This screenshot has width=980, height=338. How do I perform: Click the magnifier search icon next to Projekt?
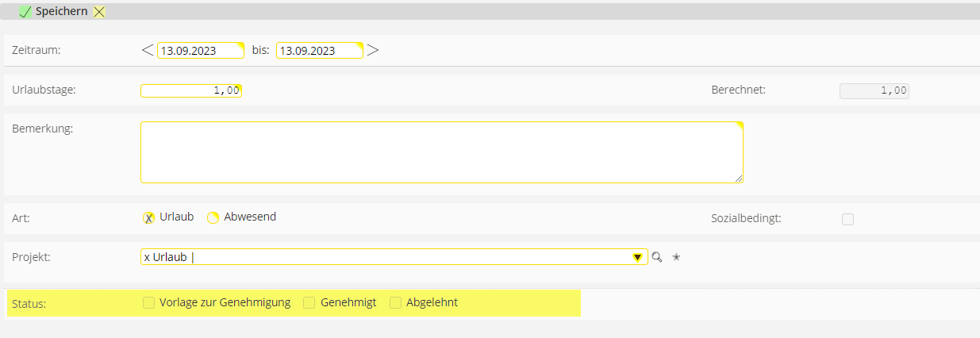click(x=656, y=257)
